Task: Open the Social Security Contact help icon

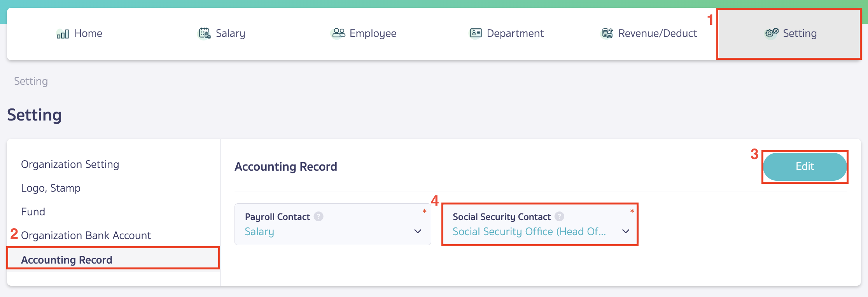Action: (559, 217)
